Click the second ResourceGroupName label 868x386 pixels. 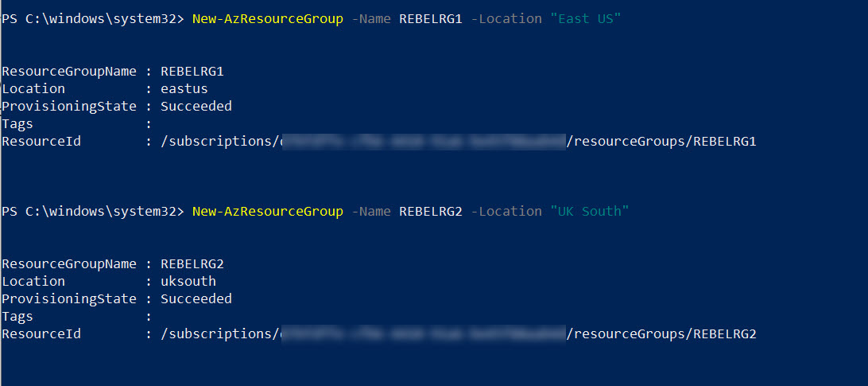click(x=69, y=264)
